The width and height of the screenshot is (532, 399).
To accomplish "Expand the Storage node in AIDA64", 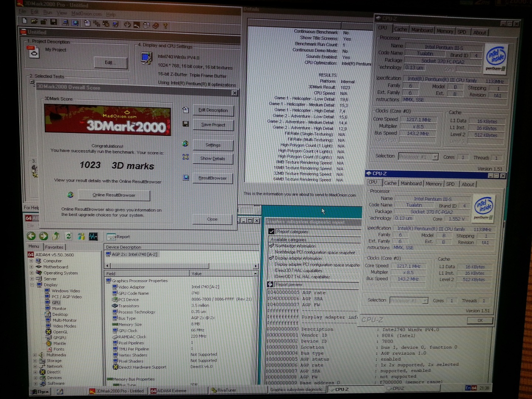I will (x=35, y=361).
